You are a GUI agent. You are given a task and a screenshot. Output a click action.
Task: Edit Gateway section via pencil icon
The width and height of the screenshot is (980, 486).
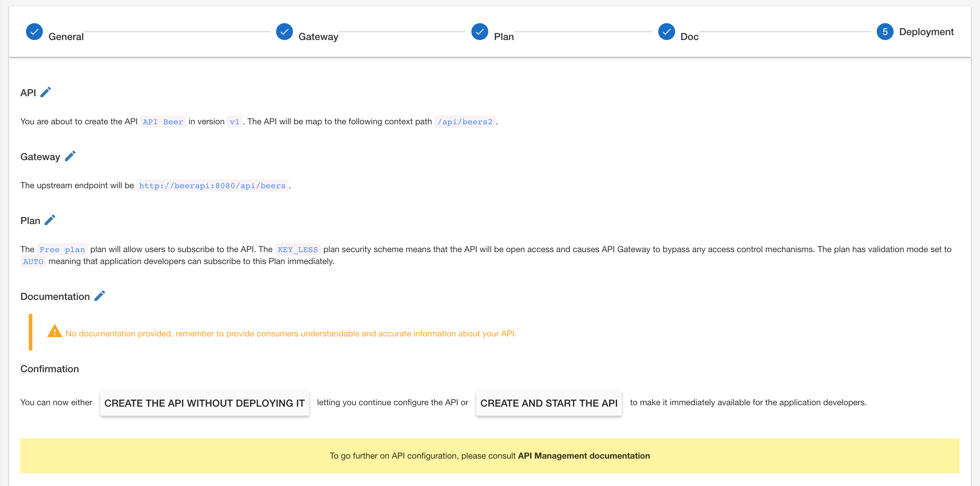tap(70, 156)
